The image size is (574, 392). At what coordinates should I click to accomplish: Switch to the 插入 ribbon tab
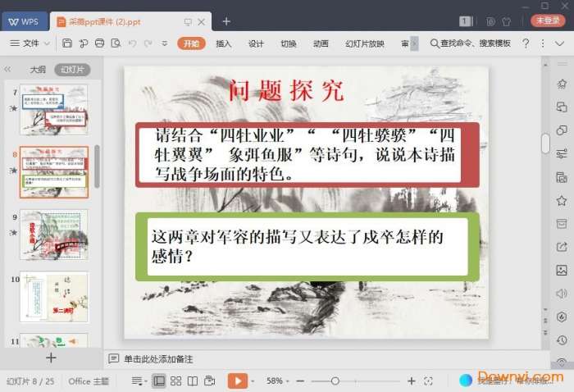click(223, 43)
